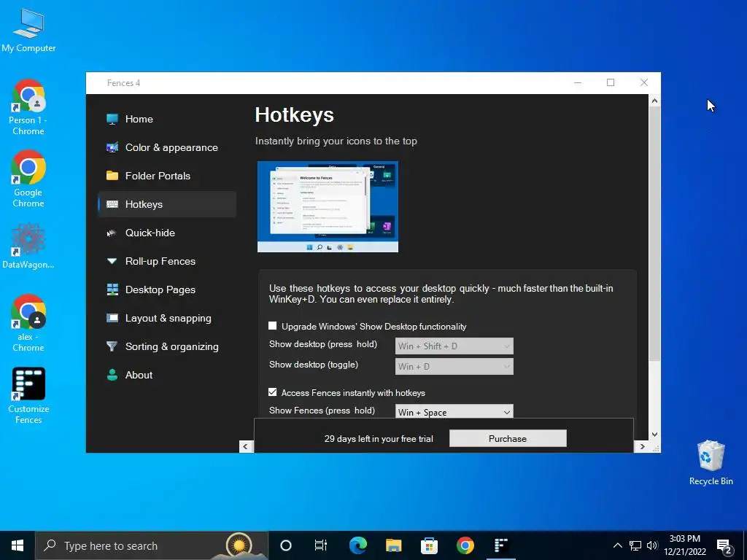747x560 pixels.
Task: Open Layout & snapping page
Action: pos(167,318)
